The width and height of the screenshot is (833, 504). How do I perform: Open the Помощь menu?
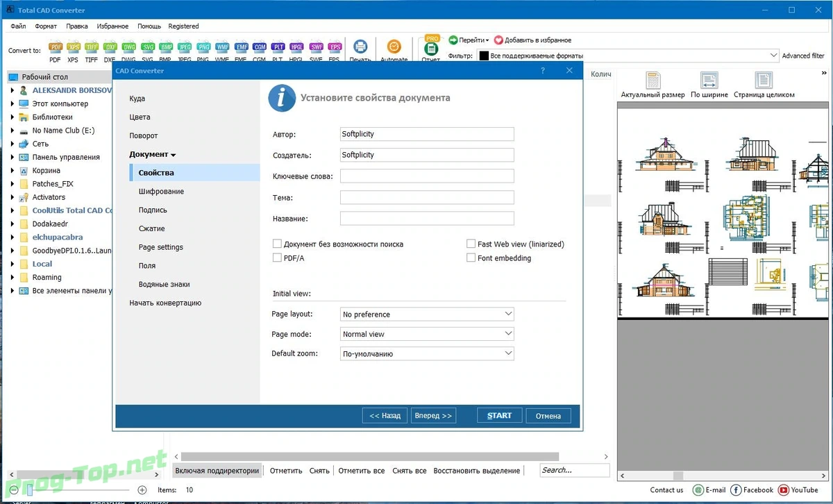click(x=149, y=26)
